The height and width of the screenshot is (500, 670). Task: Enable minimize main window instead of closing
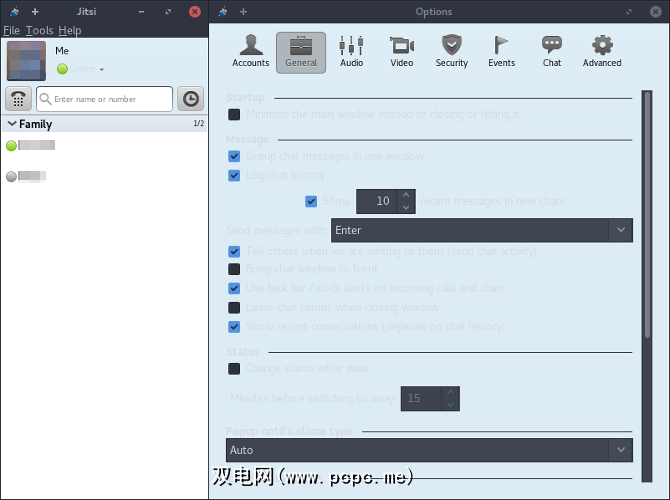[x=234, y=115]
